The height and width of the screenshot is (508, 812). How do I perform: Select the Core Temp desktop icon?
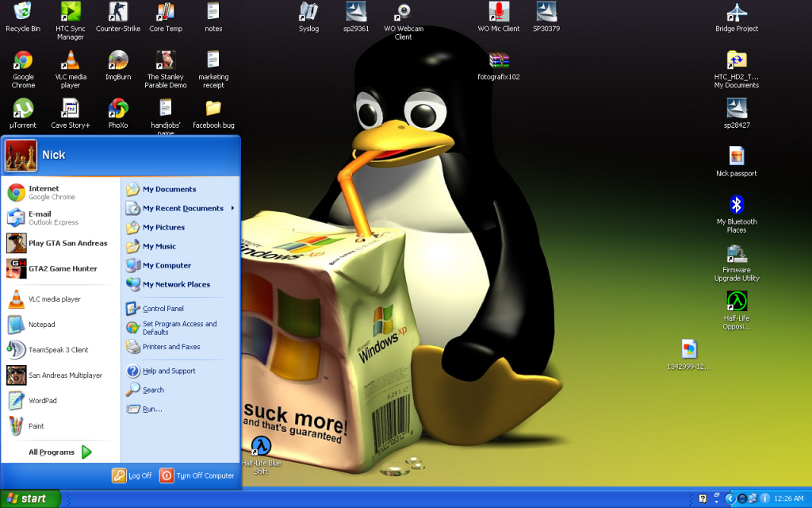(166, 17)
